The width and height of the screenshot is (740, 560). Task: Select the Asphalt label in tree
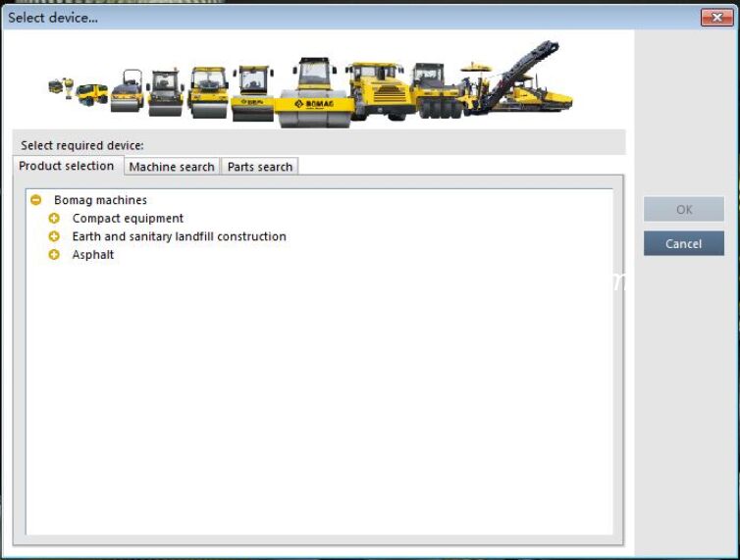click(93, 255)
